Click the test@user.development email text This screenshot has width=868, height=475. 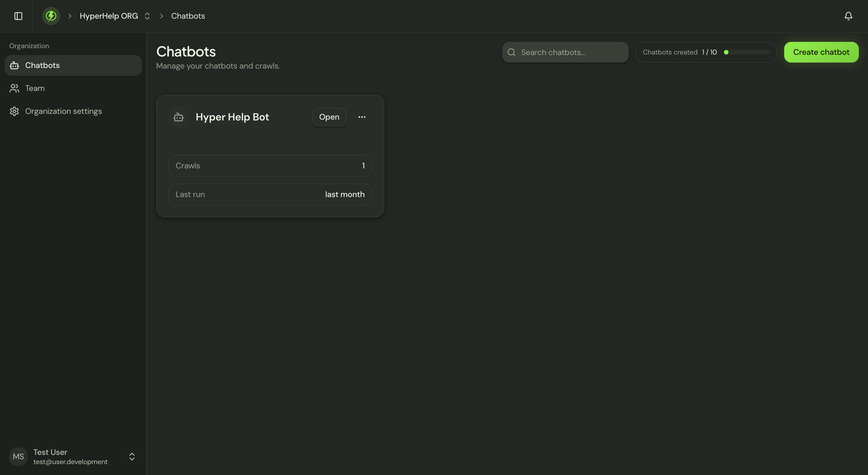click(70, 462)
